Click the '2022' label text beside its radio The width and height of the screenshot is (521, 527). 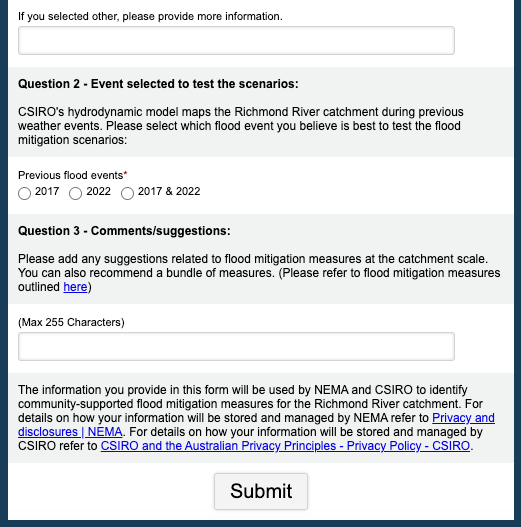point(98,191)
